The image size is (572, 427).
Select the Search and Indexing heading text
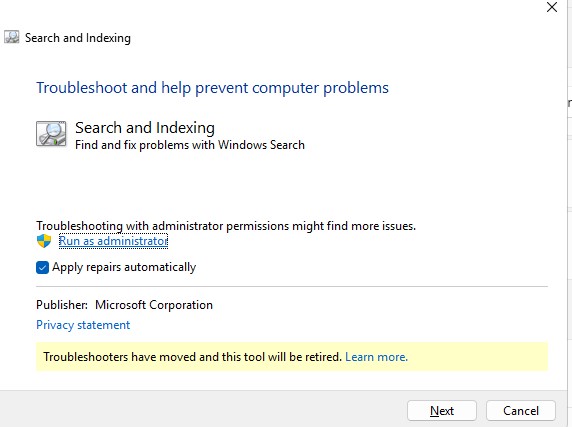pyautogui.click(x=145, y=128)
